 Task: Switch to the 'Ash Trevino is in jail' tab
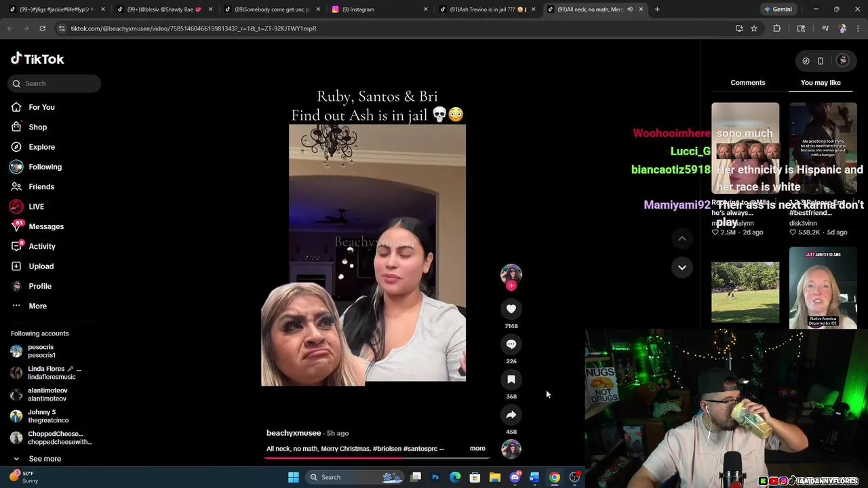tap(486, 9)
